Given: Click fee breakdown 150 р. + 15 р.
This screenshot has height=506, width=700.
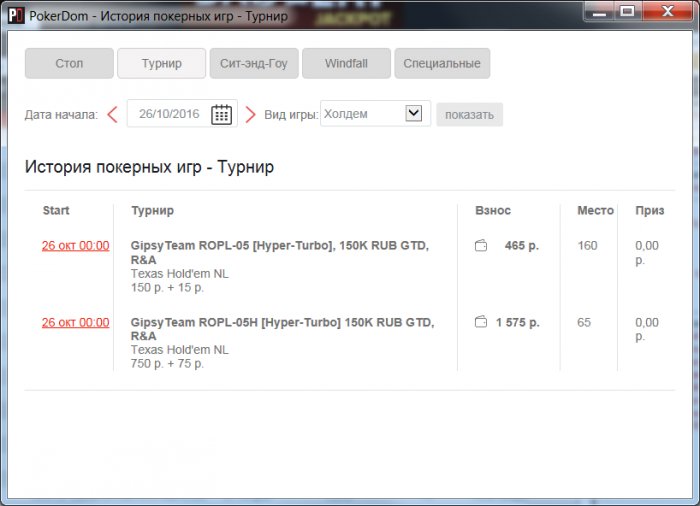Looking at the screenshot, I should click(x=167, y=288).
